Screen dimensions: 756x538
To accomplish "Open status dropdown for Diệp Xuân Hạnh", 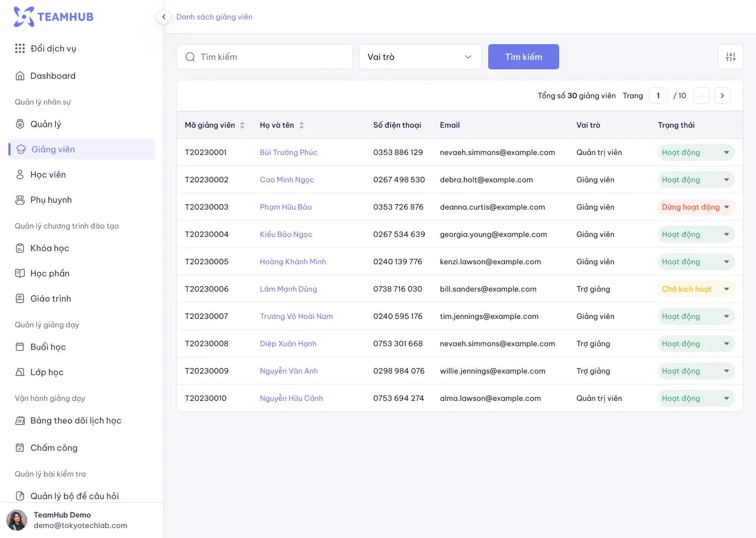I will point(696,344).
